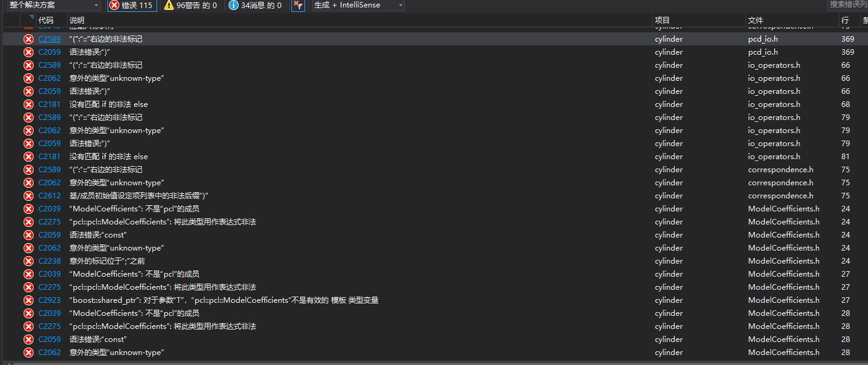Viewport: 868px width, 365px height.
Task: Open C2612 link for correspondence.h line 75
Action: click(x=50, y=196)
